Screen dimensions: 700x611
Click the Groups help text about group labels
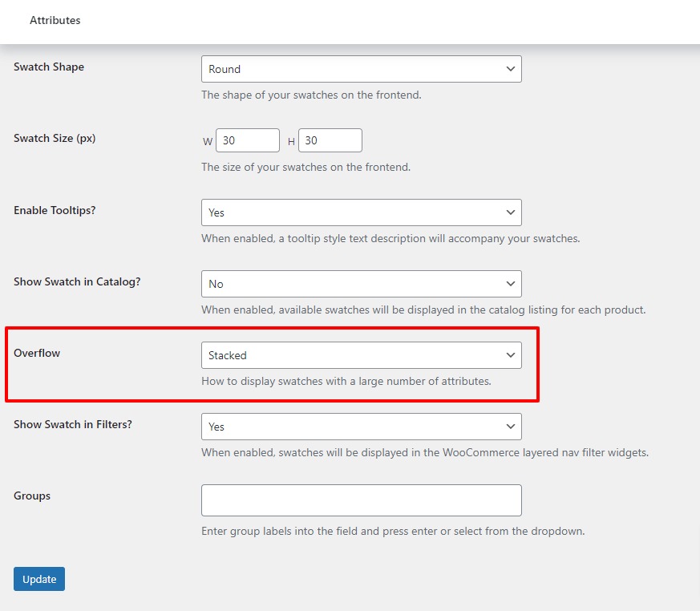click(393, 531)
